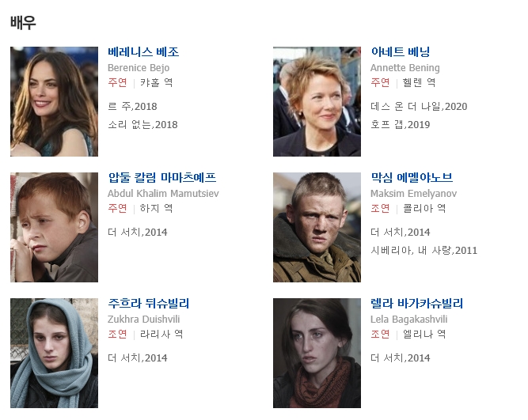Screen dimensions: 528x420
Task: Open Annette Bening's profile photo
Action: pos(317,101)
